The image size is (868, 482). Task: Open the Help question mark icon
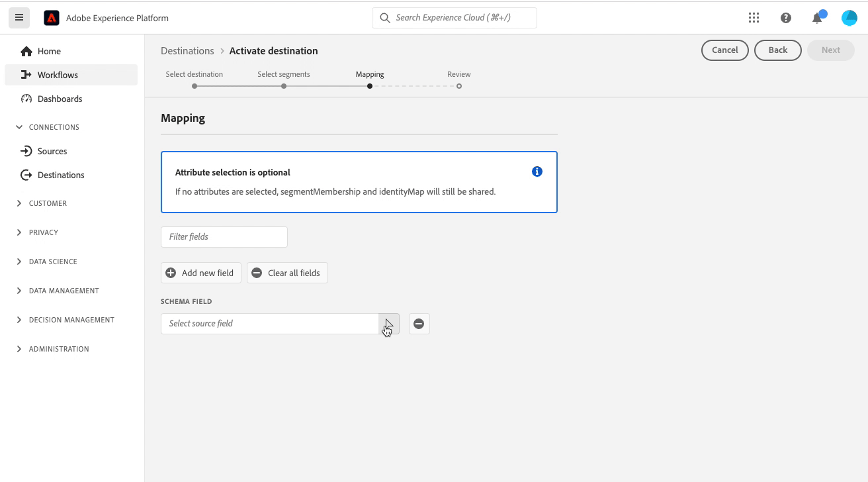click(x=786, y=18)
